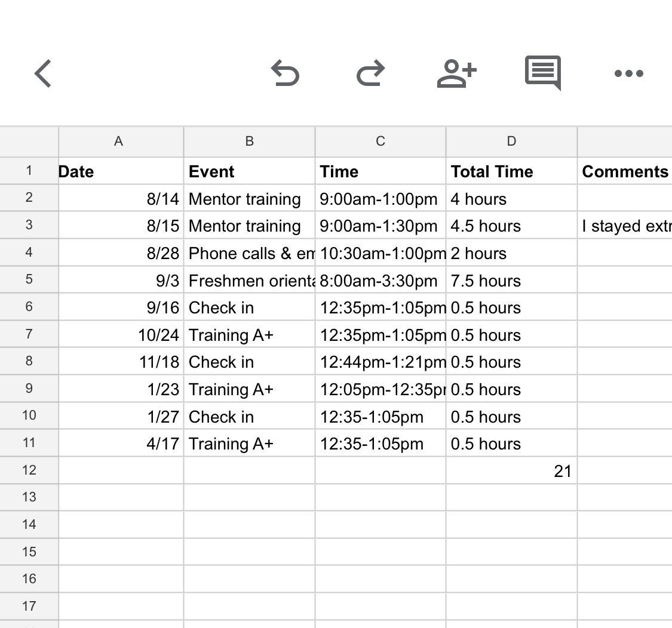Select column B header

click(249, 141)
